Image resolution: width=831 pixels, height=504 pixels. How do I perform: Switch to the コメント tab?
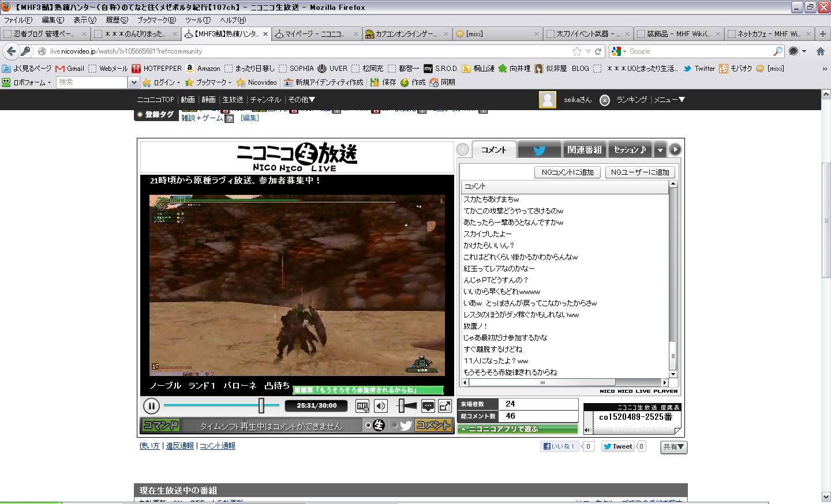493,150
